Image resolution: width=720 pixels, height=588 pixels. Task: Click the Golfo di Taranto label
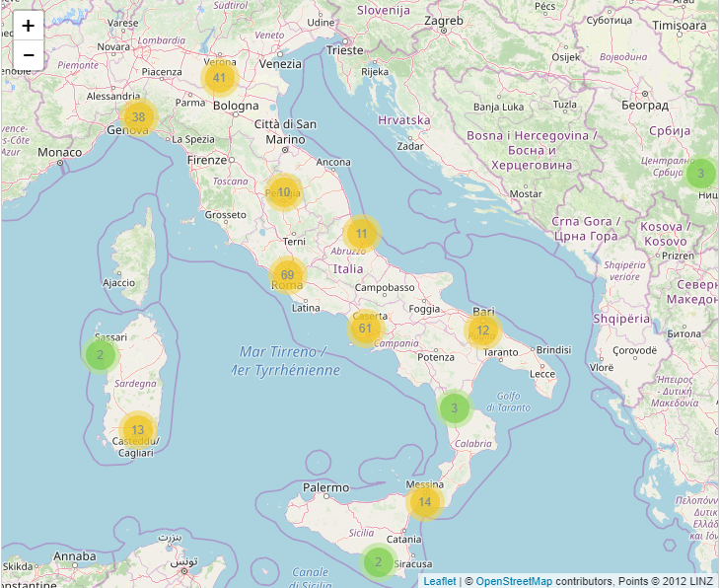click(x=508, y=402)
